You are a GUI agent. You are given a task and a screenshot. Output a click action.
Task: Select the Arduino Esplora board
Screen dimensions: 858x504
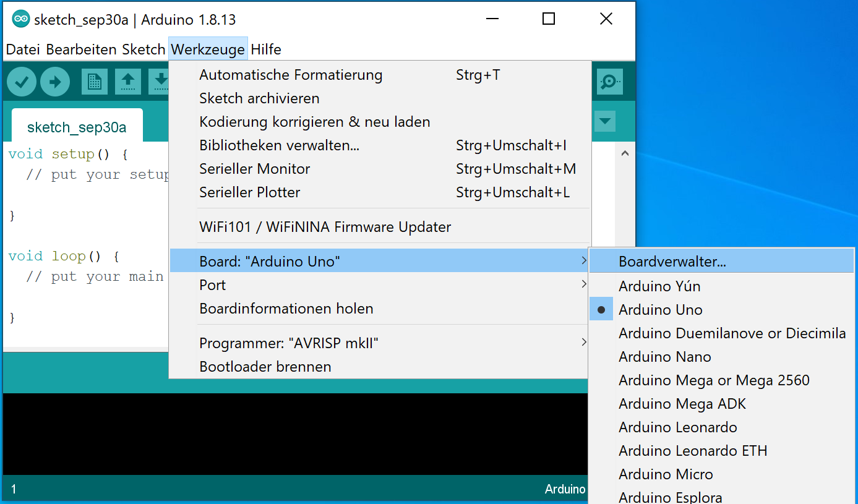(x=721, y=497)
